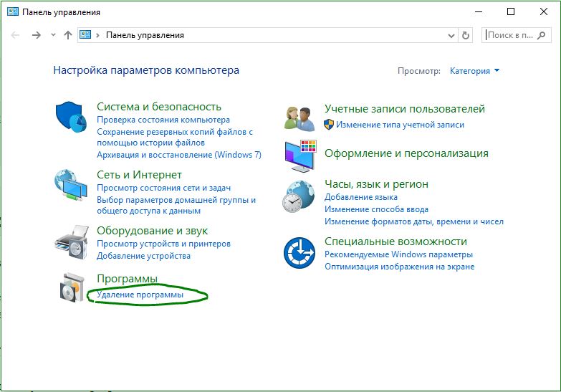
Task: Click the Back navigation arrow
Action: (15, 35)
